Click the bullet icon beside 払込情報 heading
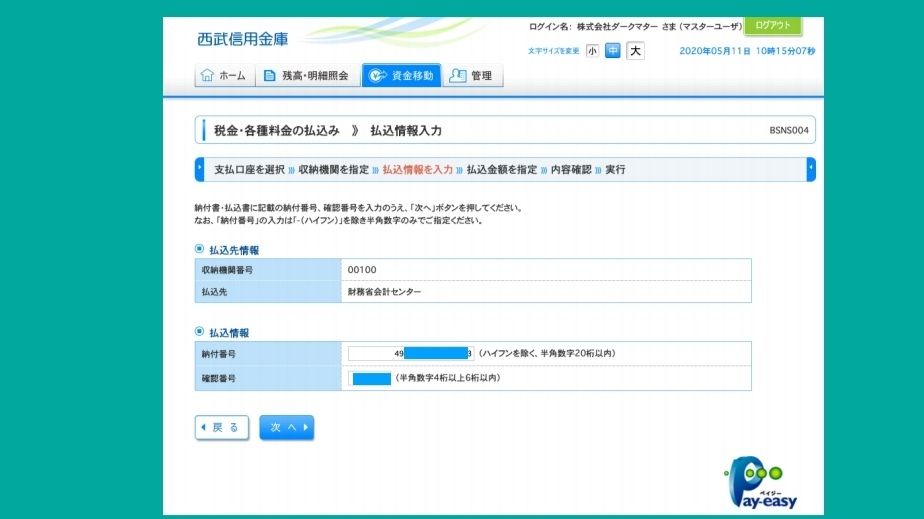Viewport: 924px width, 519px height. (199, 332)
